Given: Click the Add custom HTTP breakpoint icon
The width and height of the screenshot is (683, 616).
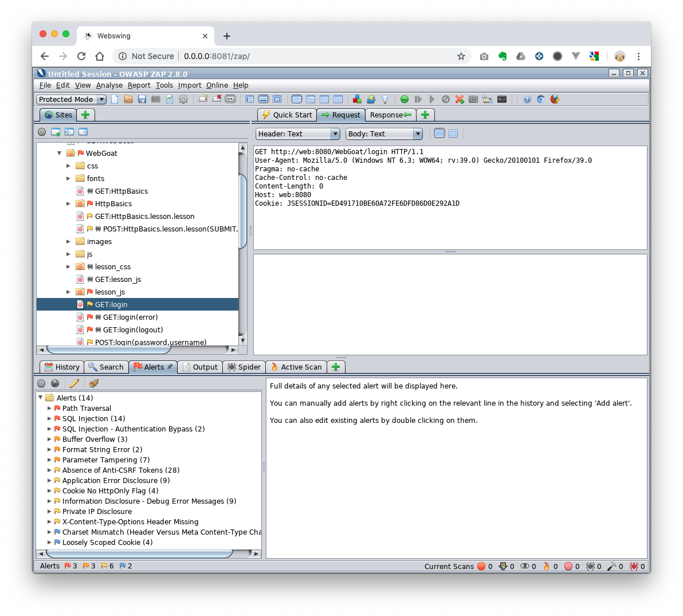Looking at the screenshot, I should click(460, 99).
